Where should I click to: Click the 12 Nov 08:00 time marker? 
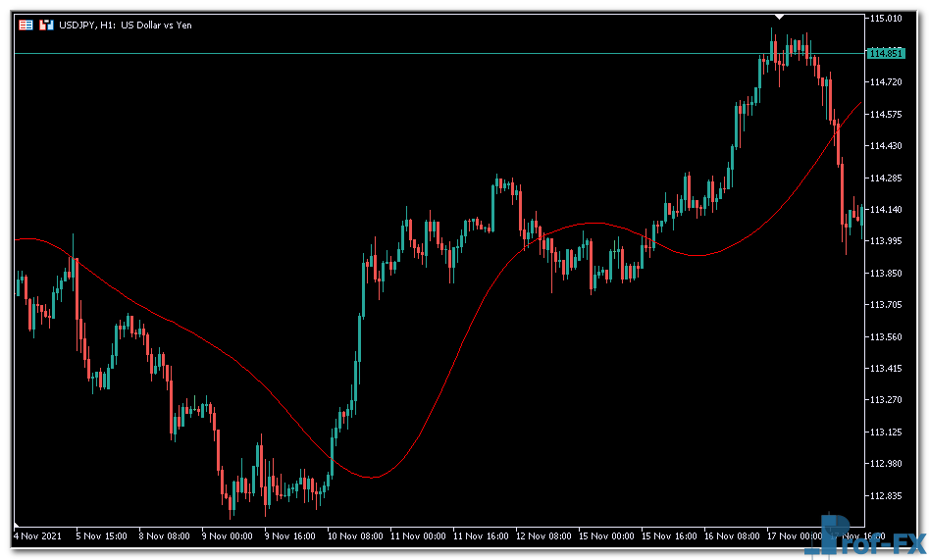pos(545,536)
